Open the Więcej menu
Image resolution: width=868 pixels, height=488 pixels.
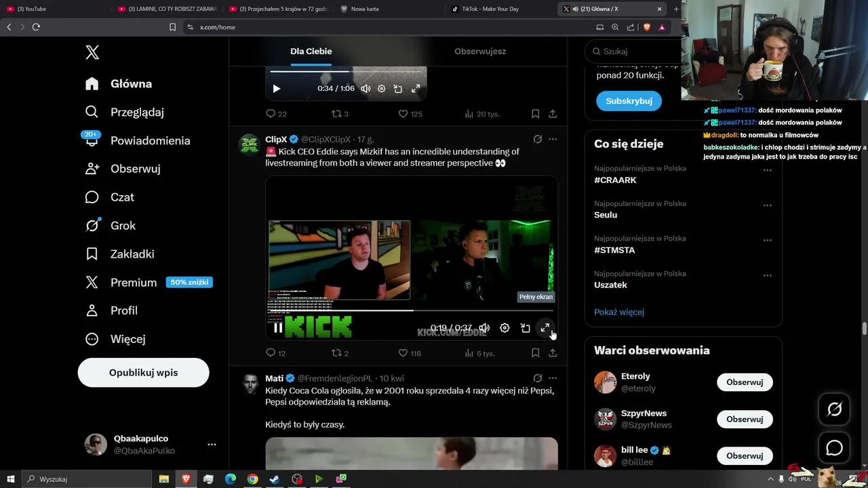tap(115, 339)
